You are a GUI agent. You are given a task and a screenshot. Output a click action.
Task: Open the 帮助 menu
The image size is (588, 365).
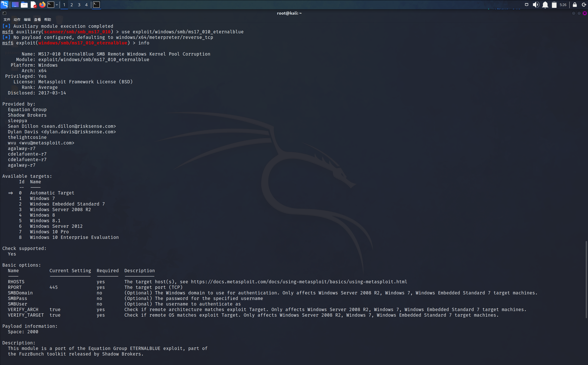coord(47,19)
